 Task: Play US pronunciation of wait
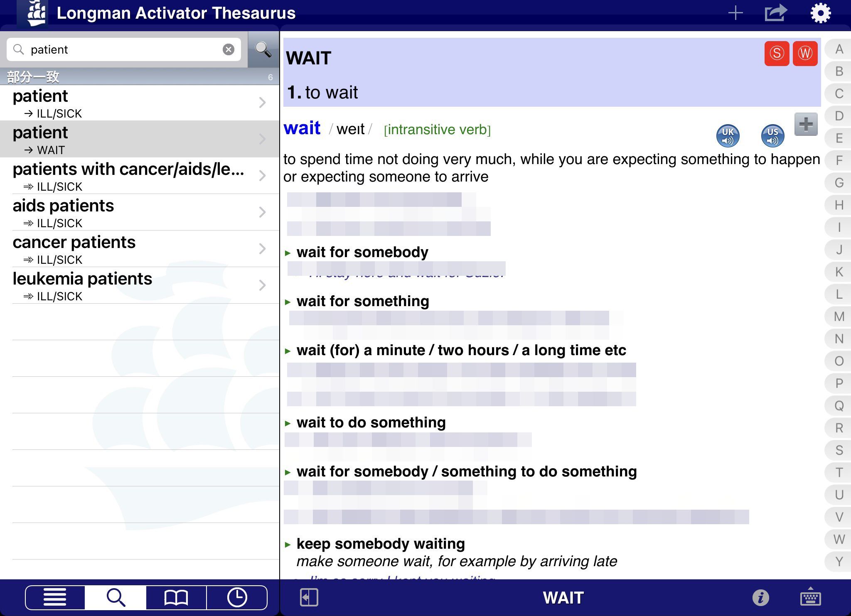772,136
